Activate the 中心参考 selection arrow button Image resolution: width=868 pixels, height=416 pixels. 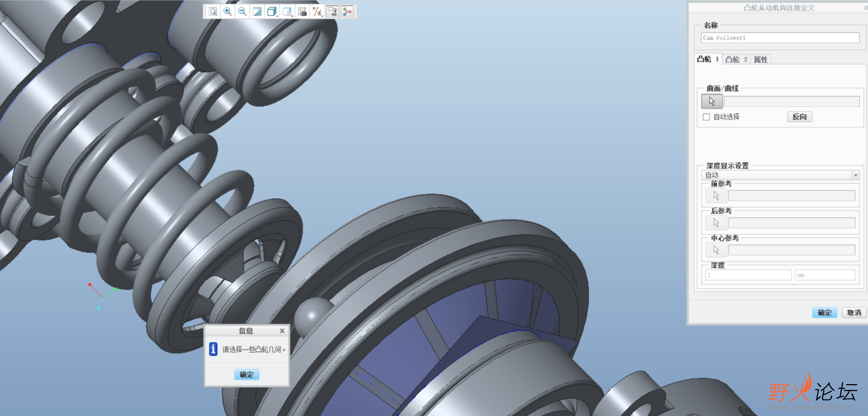716,250
